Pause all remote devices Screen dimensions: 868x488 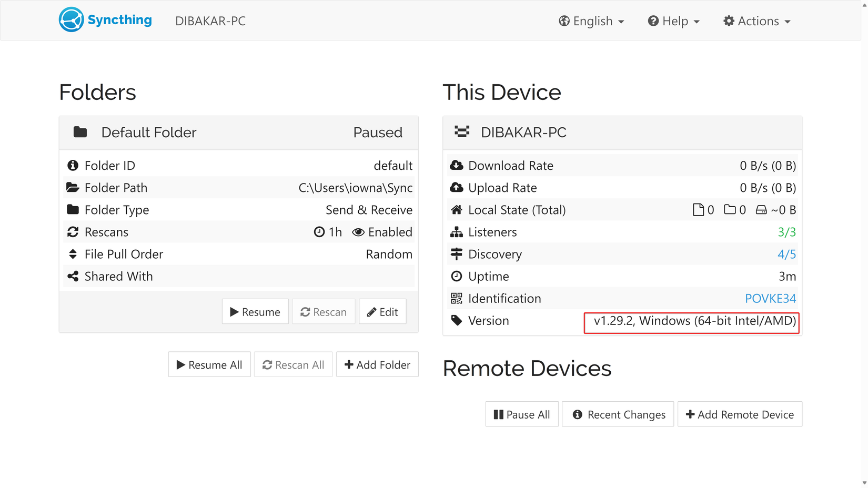521,414
